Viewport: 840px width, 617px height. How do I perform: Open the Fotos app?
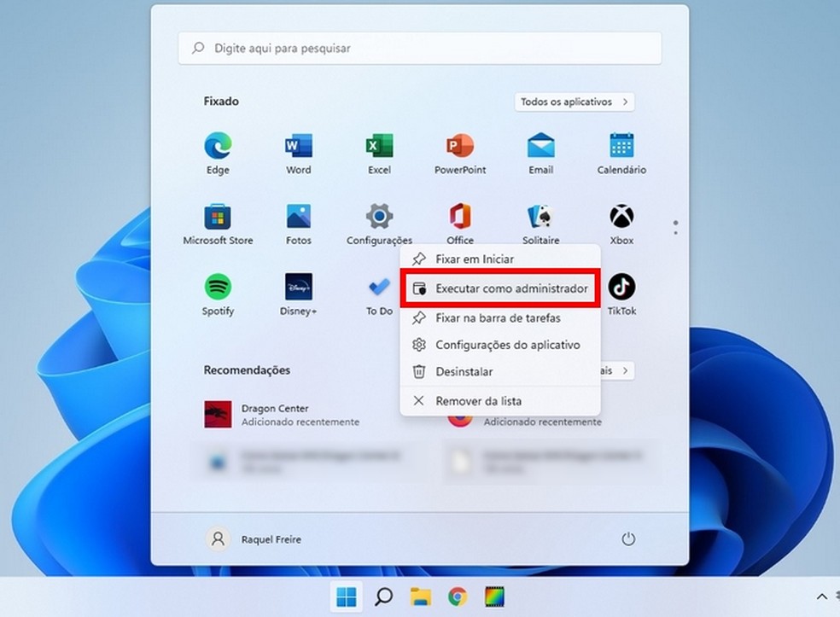pyautogui.click(x=299, y=224)
